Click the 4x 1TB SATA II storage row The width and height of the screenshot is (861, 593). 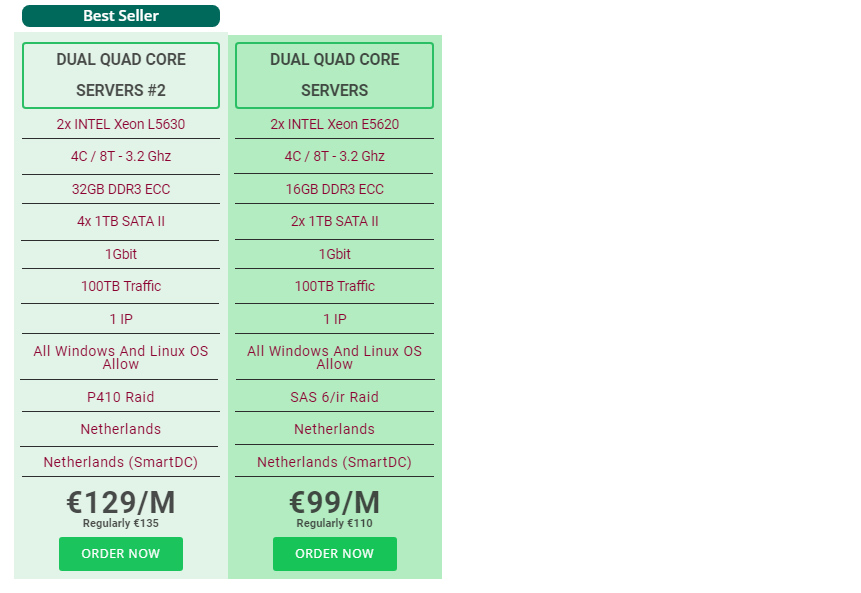[120, 221]
